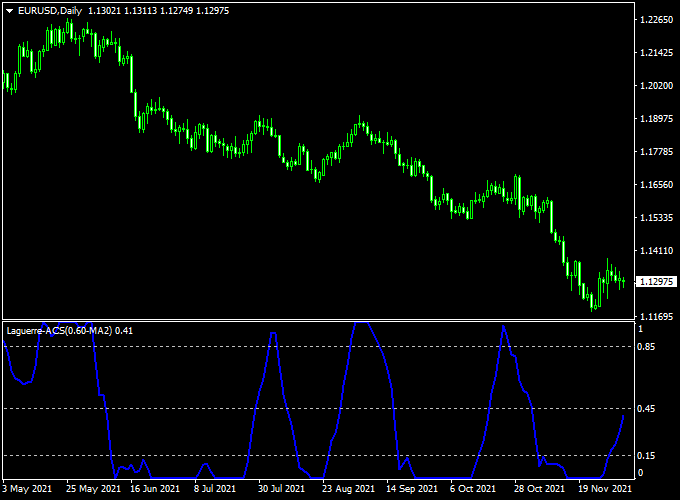Select the 16 Jun 2021 date label
This screenshot has height=500, width=680.
point(155,489)
